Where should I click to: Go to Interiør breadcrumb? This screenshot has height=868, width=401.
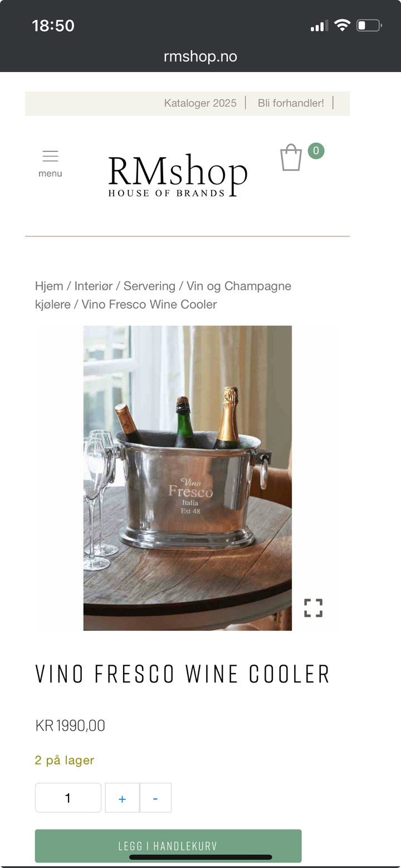click(x=94, y=286)
